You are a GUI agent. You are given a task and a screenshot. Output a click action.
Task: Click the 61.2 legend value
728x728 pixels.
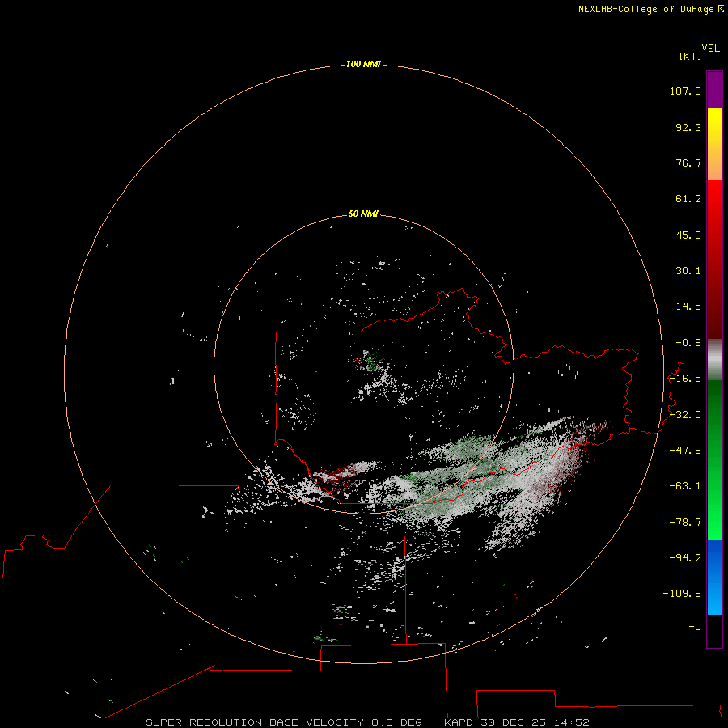click(x=688, y=199)
